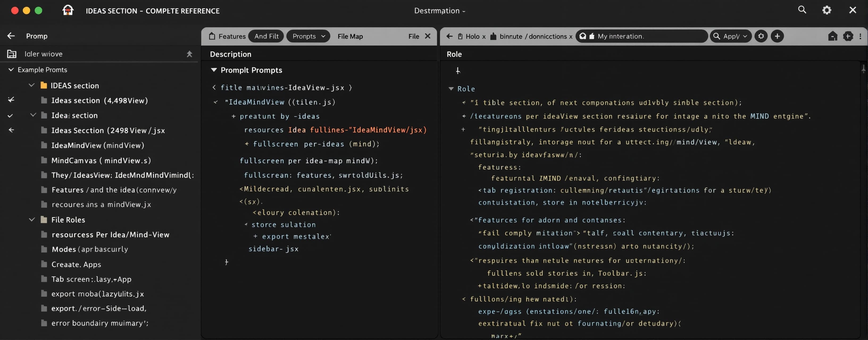Click the cursor marker below sidebar- jsx
The height and width of the screenshot is (340, 868).
226,262
